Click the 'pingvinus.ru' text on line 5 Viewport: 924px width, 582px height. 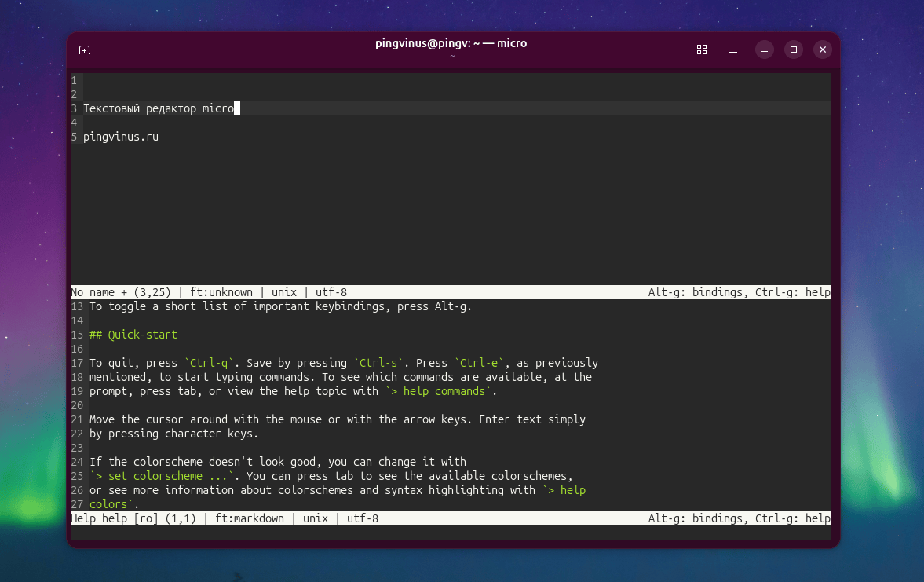point(121,137)
